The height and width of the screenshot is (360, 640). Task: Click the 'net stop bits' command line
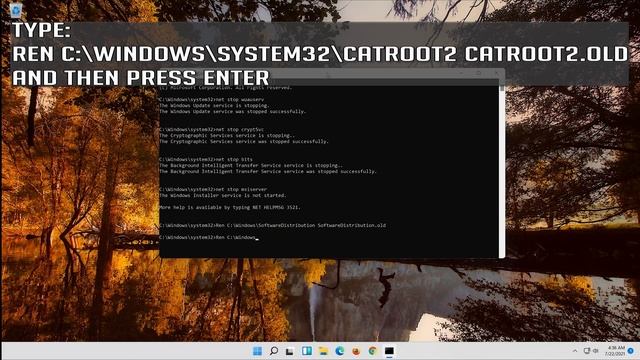(206, 159)
